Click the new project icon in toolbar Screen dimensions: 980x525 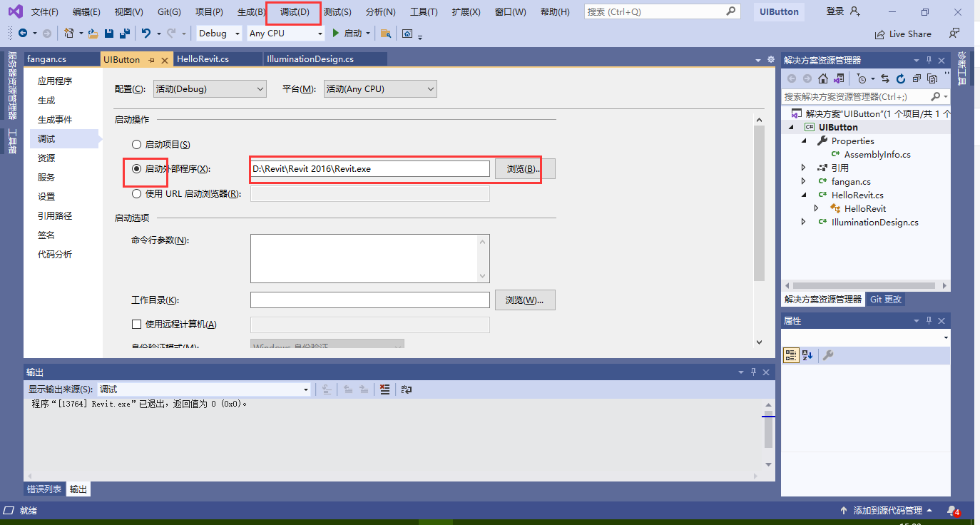[68, 34]
